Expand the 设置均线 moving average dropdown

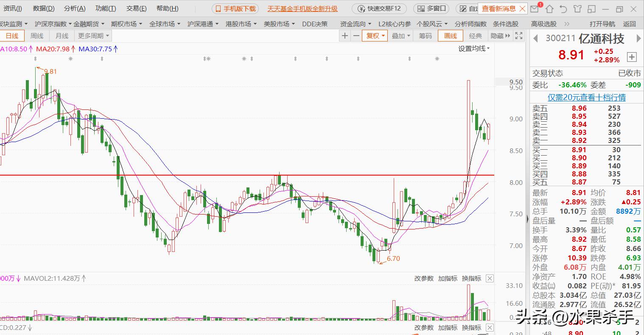tap(473, 48)
